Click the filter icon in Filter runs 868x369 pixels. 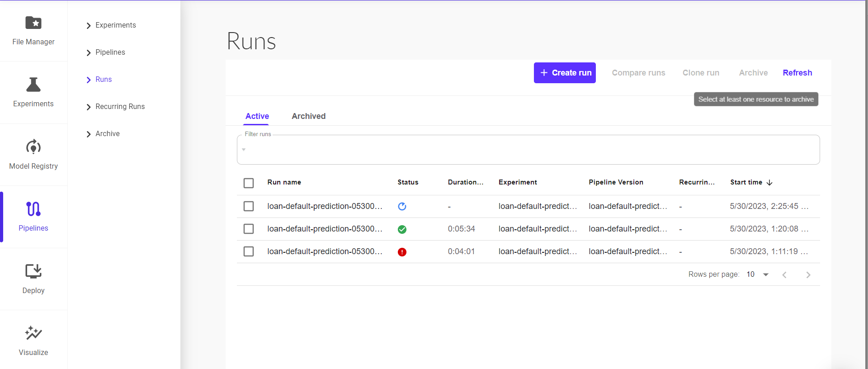point(244,149)
